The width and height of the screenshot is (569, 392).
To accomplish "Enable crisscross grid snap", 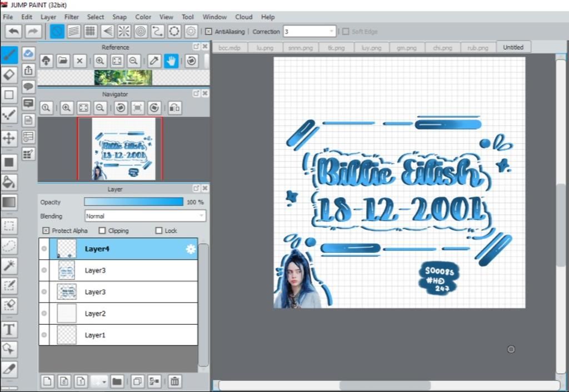I will click(x=91, y=32).
